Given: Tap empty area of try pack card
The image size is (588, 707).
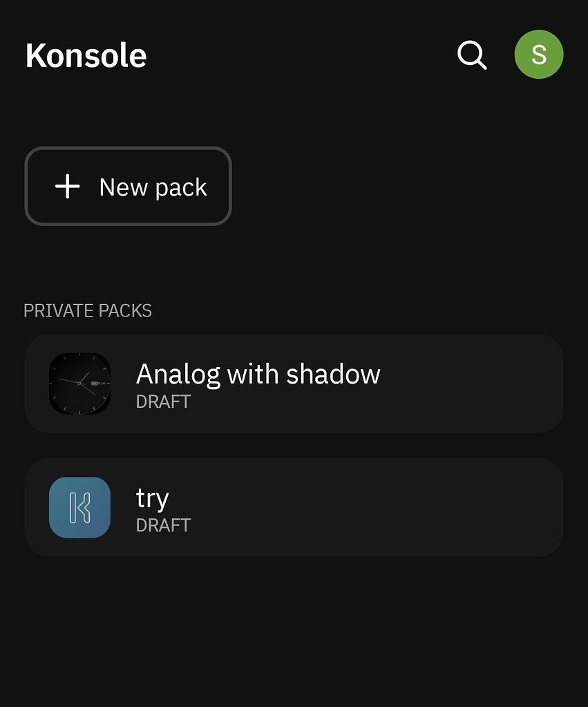Looking at the screenshot, I should click(x=361, y=507).
